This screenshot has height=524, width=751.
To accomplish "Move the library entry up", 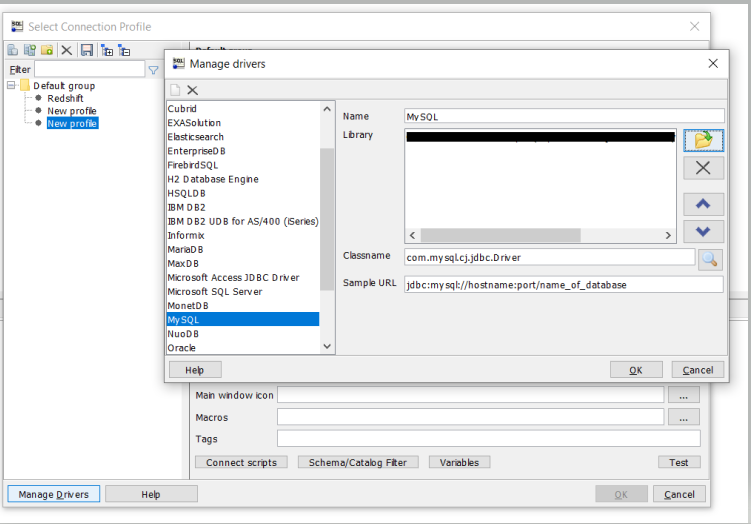I will pyautogui.click(x=703, y=204).
